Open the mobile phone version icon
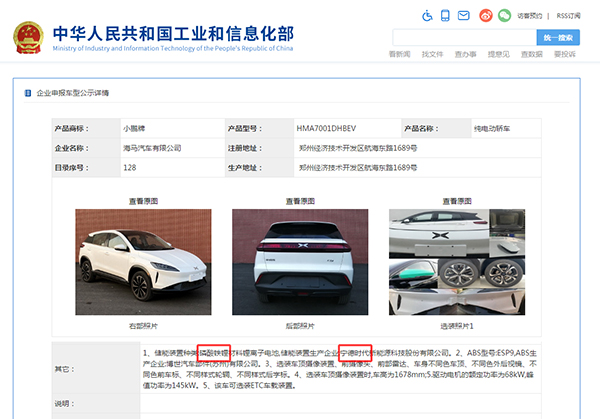Screen dimensions: 600x419 click(x=445, y=16)
